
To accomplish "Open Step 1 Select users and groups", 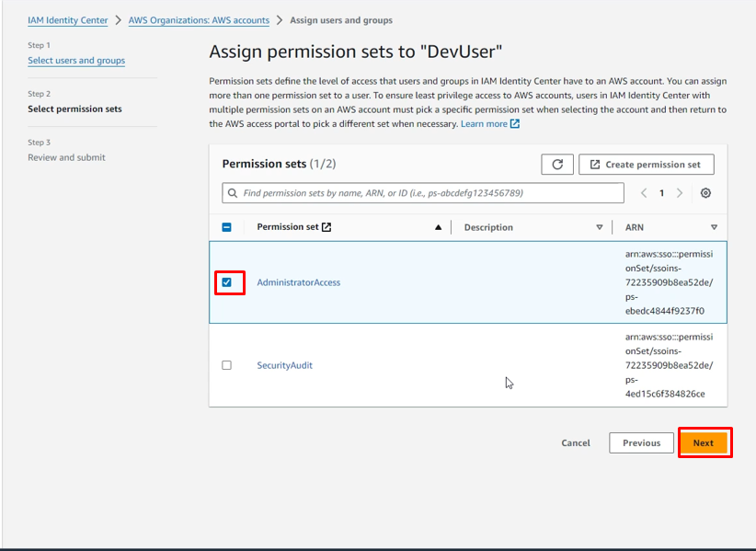I will coord(76,61).
